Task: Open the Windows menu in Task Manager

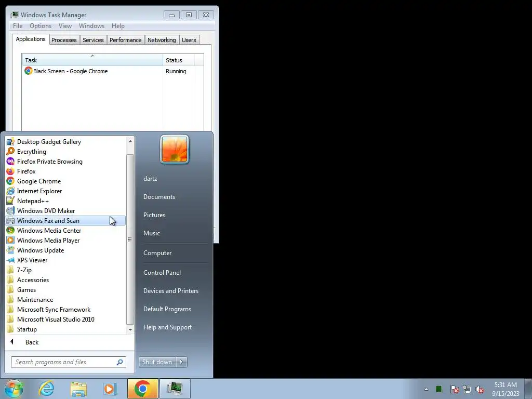Action: [x=91, y=26]
